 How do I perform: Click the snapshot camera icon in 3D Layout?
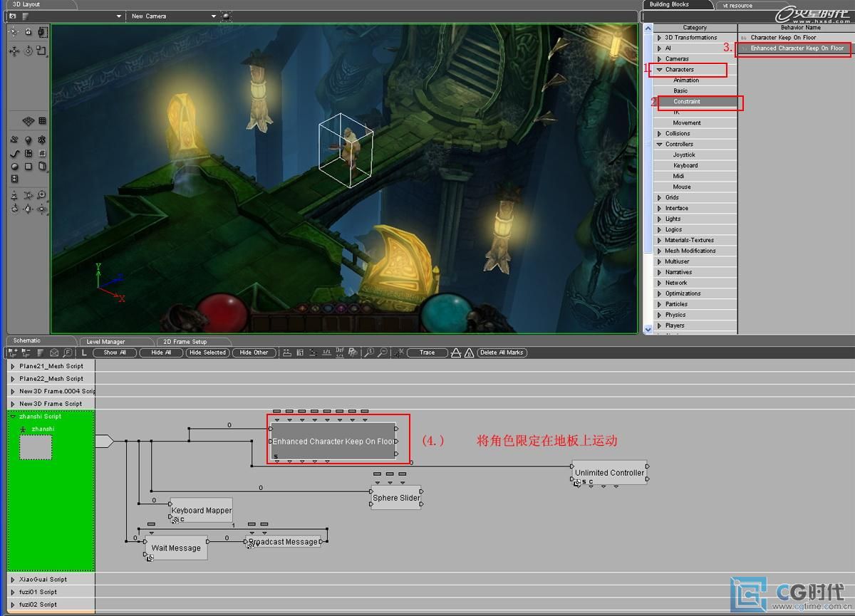(x=12, y=16)
